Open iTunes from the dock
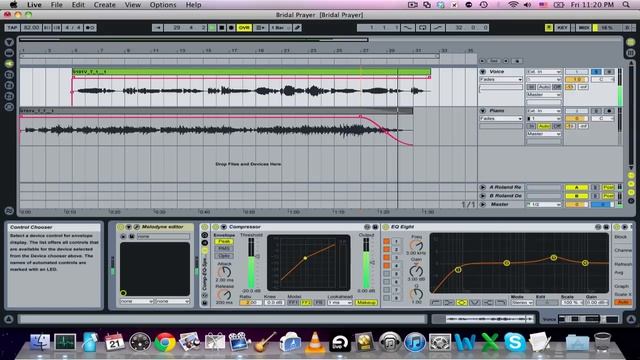Screen dimensions: 640x360 click(x=415, y=342)
